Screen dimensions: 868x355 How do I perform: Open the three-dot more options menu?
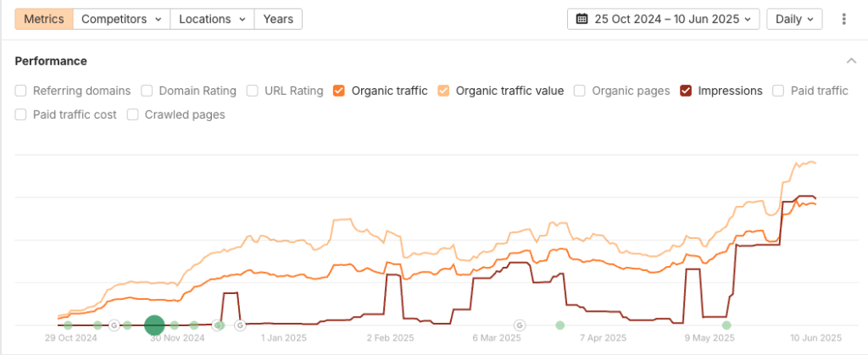pyautogui.click(x=843, y=19)
